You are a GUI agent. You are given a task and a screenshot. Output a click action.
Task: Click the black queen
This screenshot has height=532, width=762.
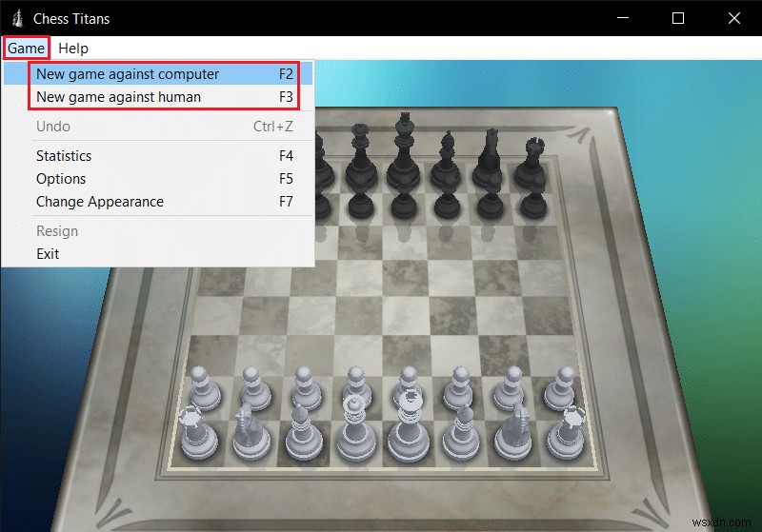[361, 158]
